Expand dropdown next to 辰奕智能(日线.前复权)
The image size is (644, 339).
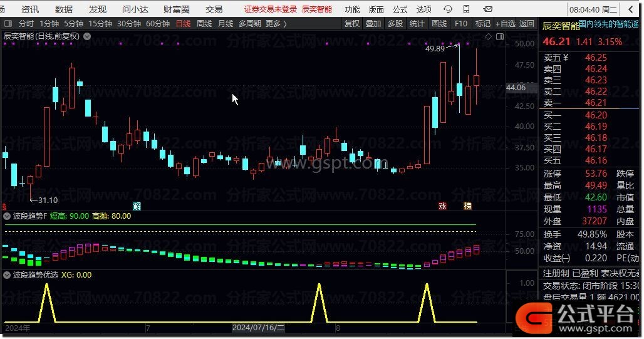tap(87, 36)
